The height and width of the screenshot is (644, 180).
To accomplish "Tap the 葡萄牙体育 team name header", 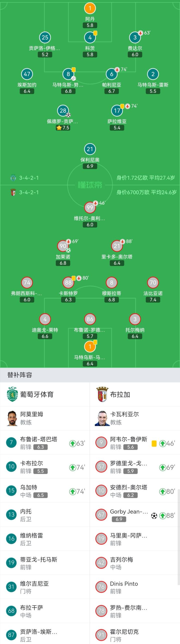I will (37, 394).
